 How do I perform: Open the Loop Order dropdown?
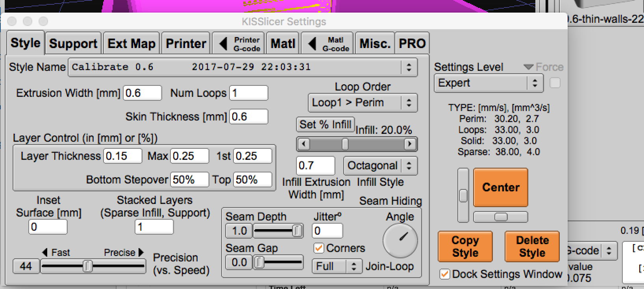363,103
